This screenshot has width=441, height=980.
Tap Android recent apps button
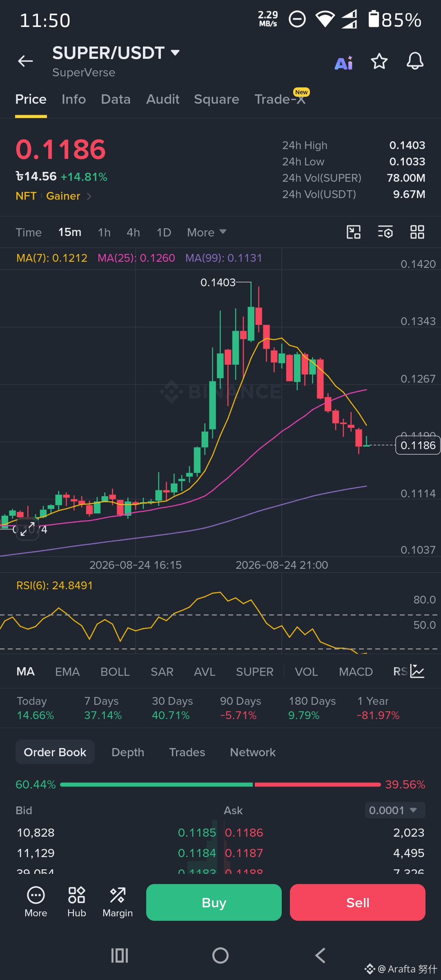[x=120, y=955]
